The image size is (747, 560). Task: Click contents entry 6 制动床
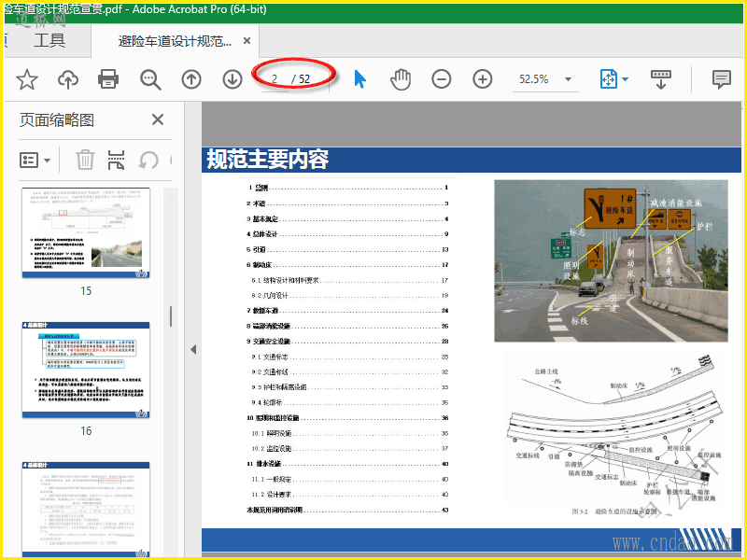click(x=347, y=265)
